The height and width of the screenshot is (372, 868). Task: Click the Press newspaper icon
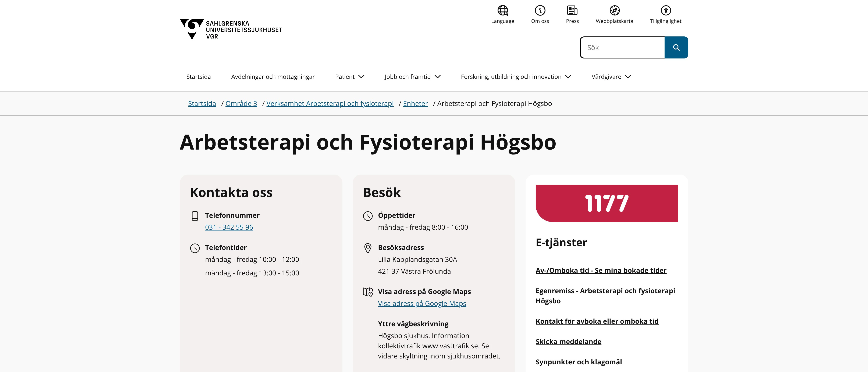pos(572,10)
